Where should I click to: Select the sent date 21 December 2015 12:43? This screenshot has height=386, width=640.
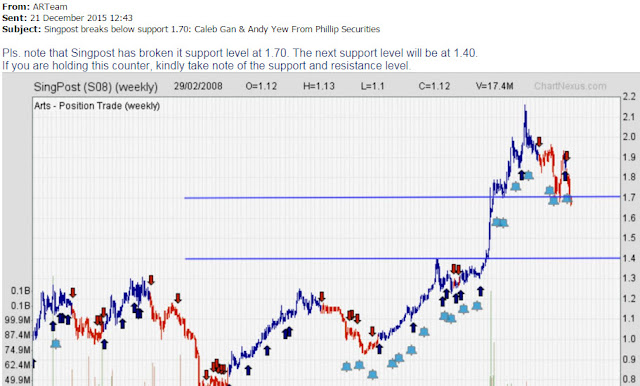tap(81, 18)
